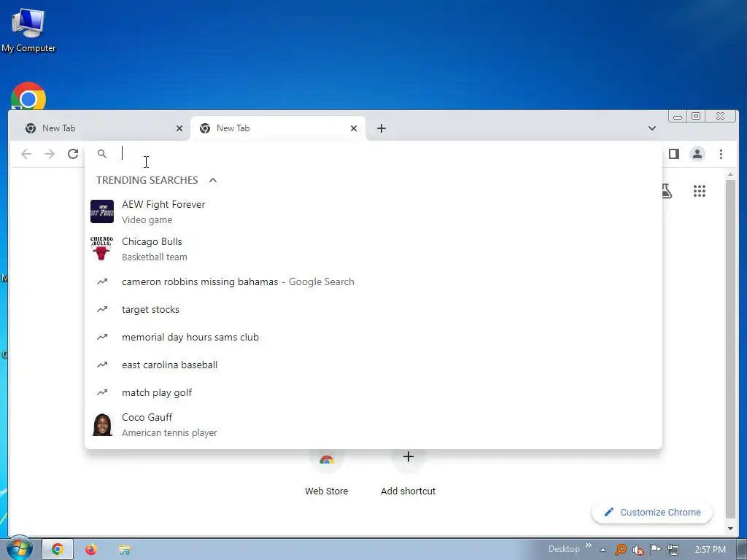
Task: Collapse the Trending Searches section
Action: pyautogui.click(x=213, y=180)
